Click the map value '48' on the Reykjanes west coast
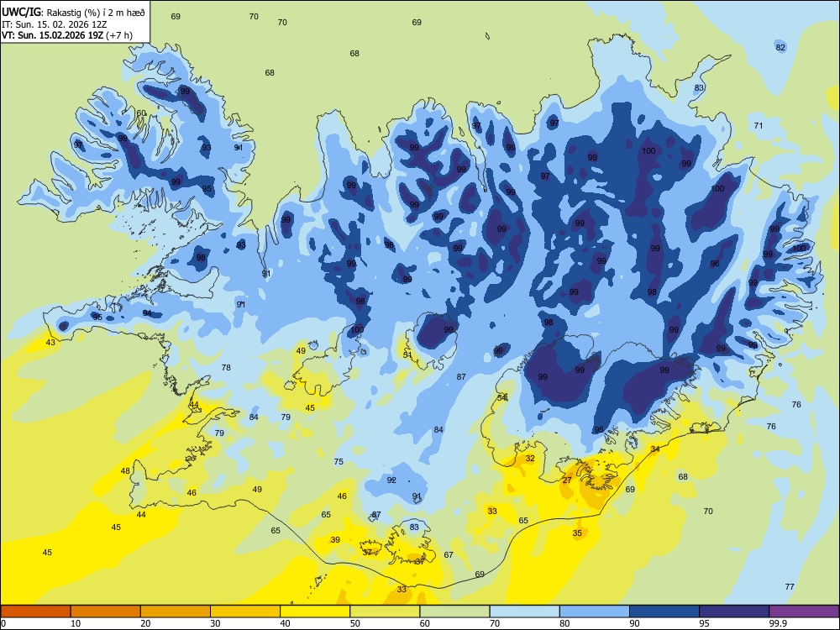 pos(125,471)
